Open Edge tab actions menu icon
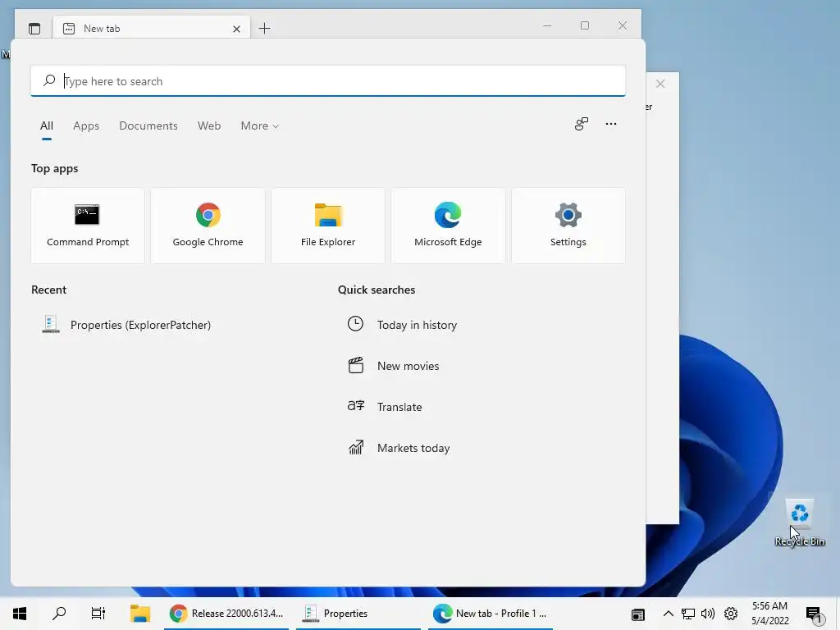Viewport: 840px width, 630px height. pyautogui.click(x=34, y=29)
